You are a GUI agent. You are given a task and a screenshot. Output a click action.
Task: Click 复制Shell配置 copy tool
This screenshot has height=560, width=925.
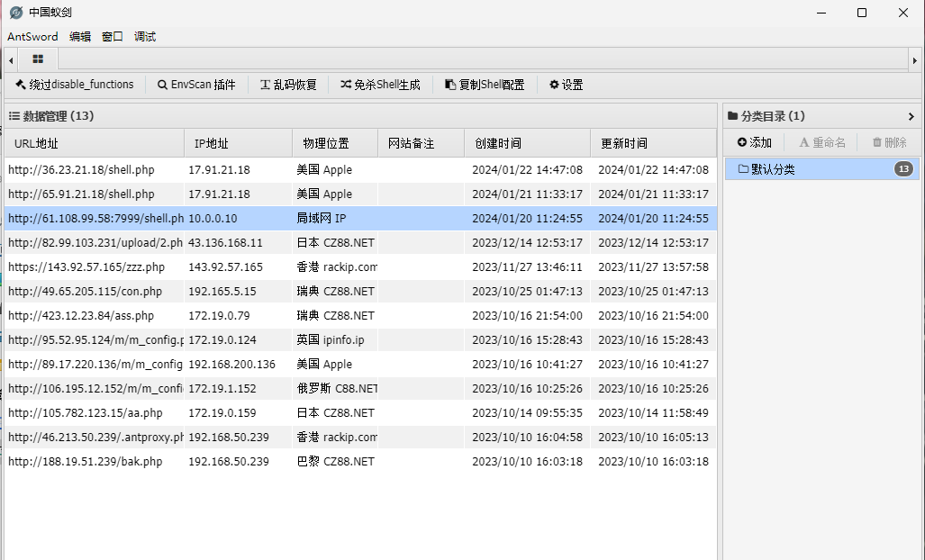pos(485,85)
